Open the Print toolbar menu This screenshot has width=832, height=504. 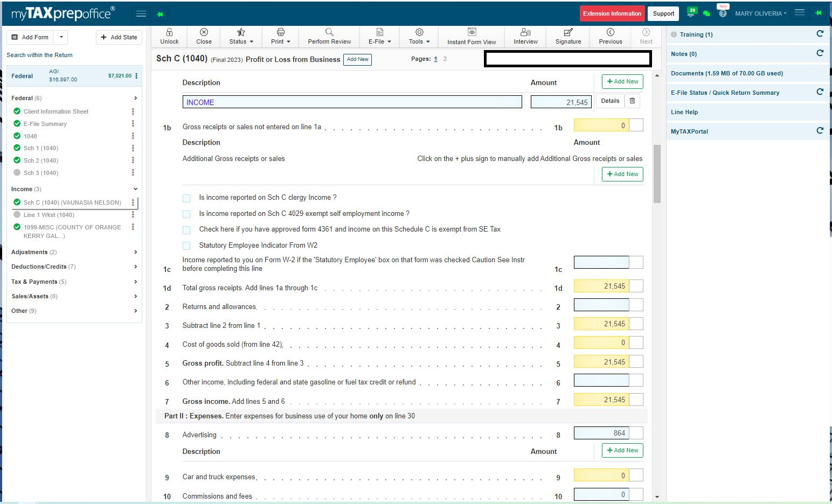click(280, 36)
